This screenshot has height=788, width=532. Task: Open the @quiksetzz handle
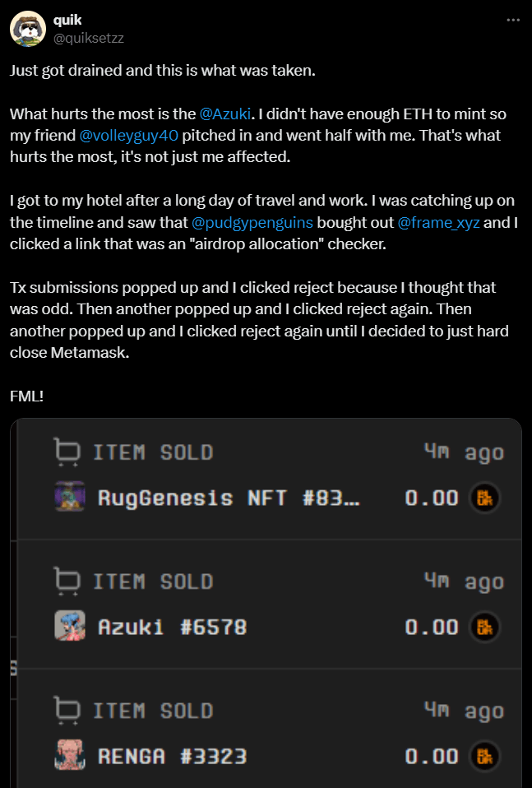(89, 38)
